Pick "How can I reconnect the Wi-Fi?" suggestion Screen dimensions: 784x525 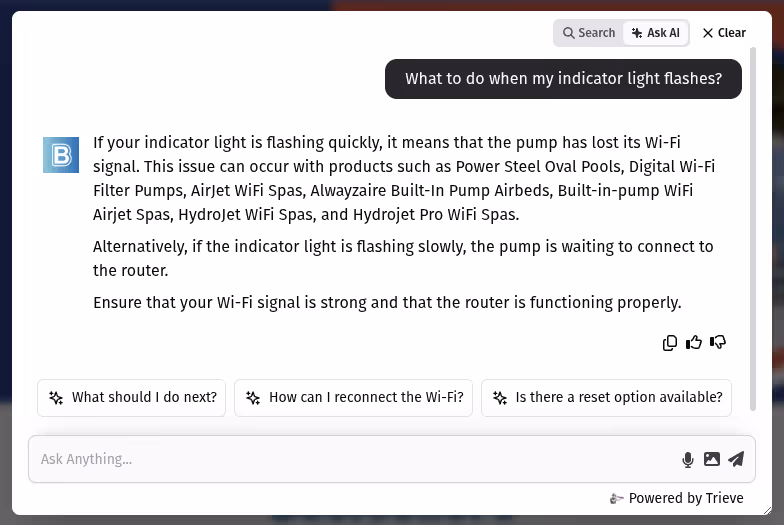click(354, 397)
